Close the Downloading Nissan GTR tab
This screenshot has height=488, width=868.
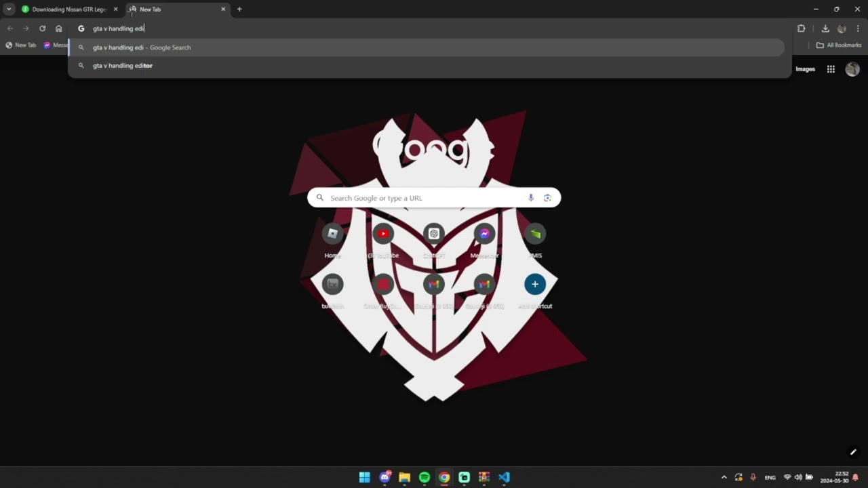[x=115, y=9]
